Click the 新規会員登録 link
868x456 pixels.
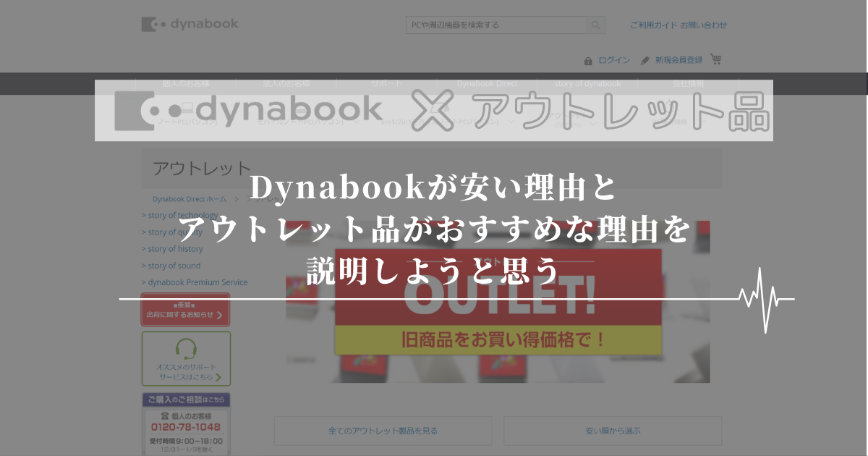click(x=678, y=60)
